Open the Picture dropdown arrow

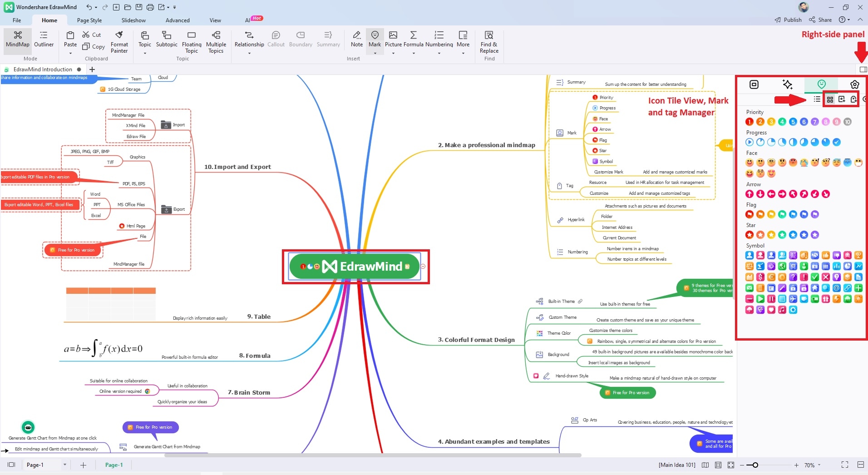393,53
